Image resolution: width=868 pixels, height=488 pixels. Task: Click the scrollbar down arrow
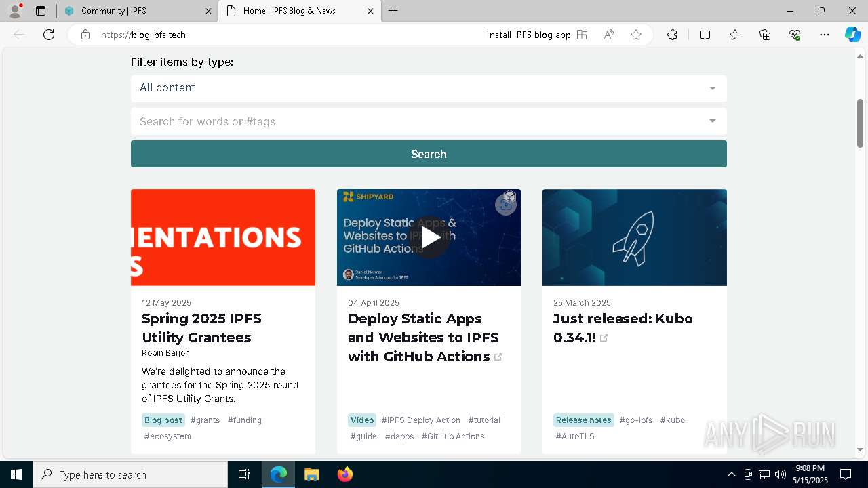click(x=860, y=449)
